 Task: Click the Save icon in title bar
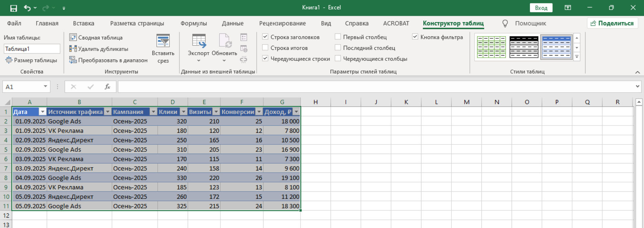(x=13, y=8)
